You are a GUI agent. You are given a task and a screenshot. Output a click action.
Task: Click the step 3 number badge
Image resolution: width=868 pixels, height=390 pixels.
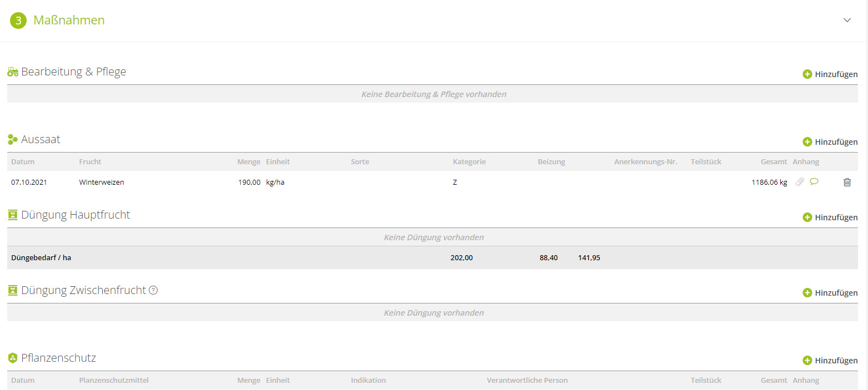(x=18, y=21)
